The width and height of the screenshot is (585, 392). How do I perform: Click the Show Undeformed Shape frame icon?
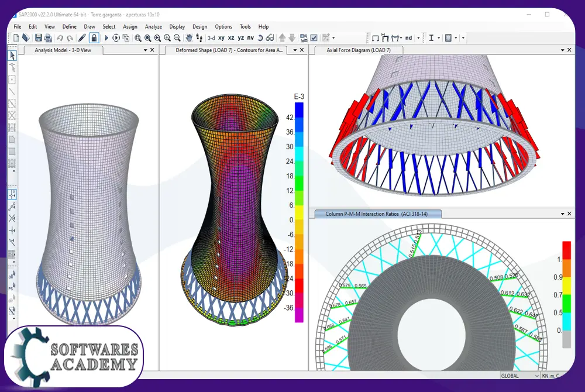pos(376,38)
